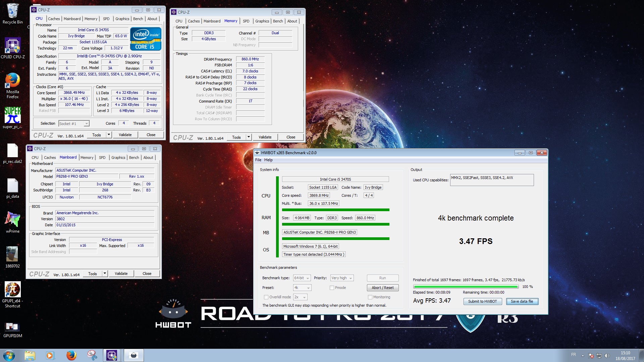The height and width of the screenshot is (362, 644).
Task: Launch GPUPI_x64 Shortcut icon
Action: 13,294
